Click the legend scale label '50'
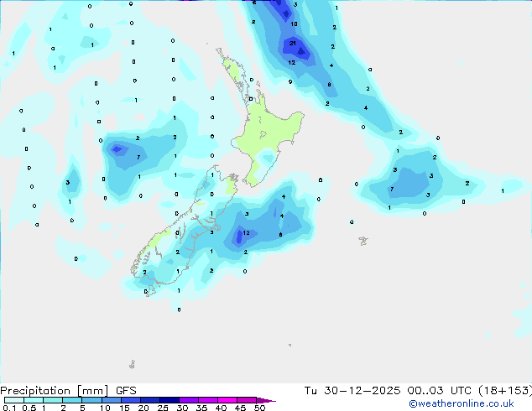Viewport: 532px width, 411px height. (x=259, y=408)
